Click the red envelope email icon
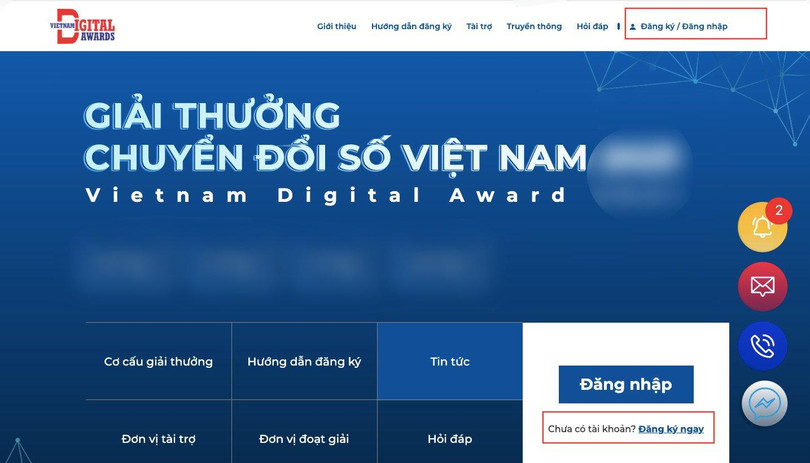Image resolution: width=810 pixels, height=463 pixels. point(762,286)
